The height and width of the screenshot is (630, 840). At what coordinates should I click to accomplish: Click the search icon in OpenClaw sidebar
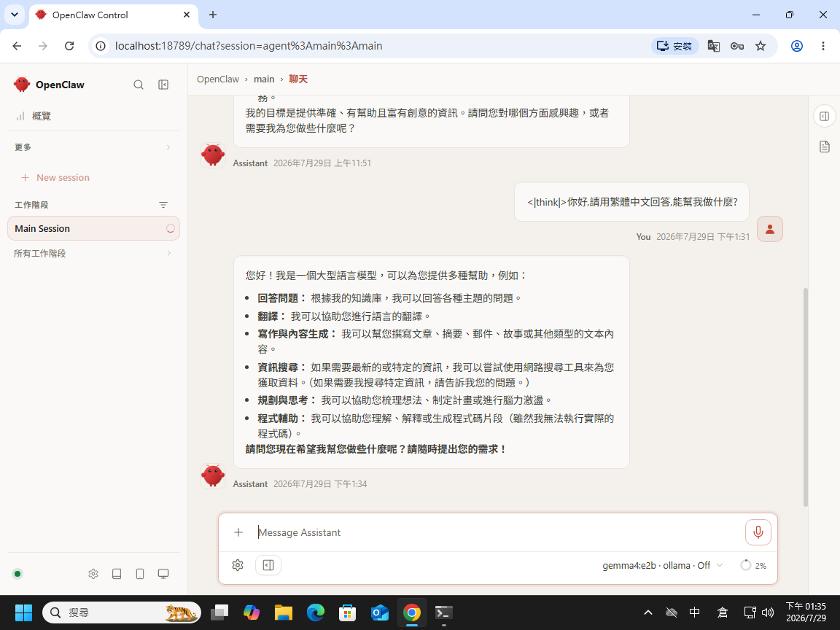pyautogui.click(x=139, y=85)
